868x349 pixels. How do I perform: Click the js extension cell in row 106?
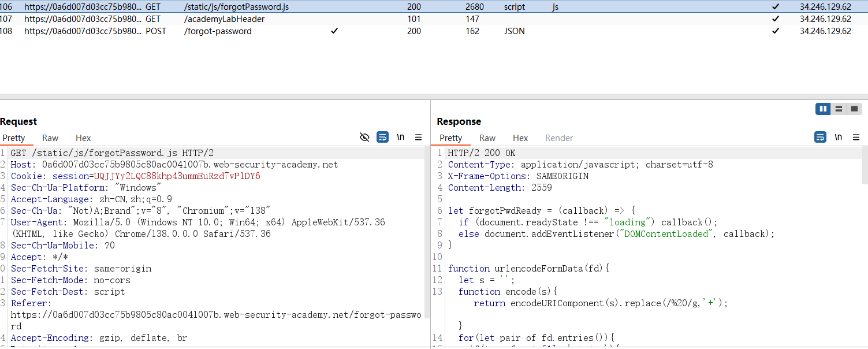point(555,7)
